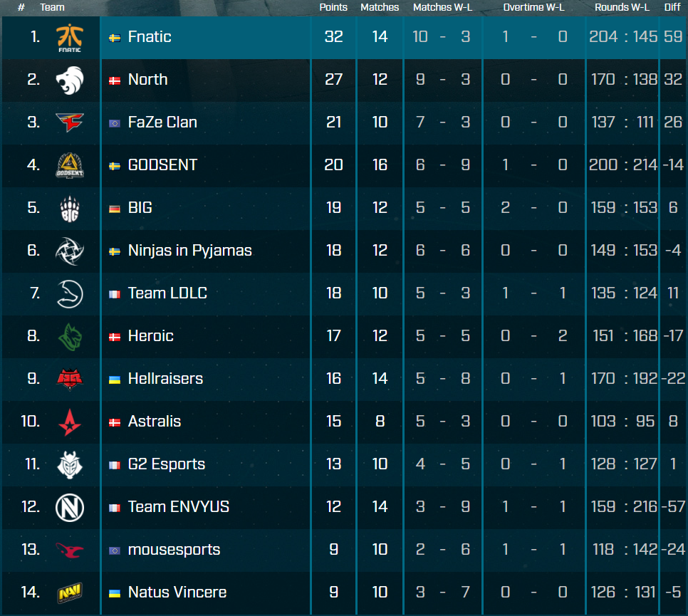Click Fnatic's round difference 59

(x=673, y=37)
